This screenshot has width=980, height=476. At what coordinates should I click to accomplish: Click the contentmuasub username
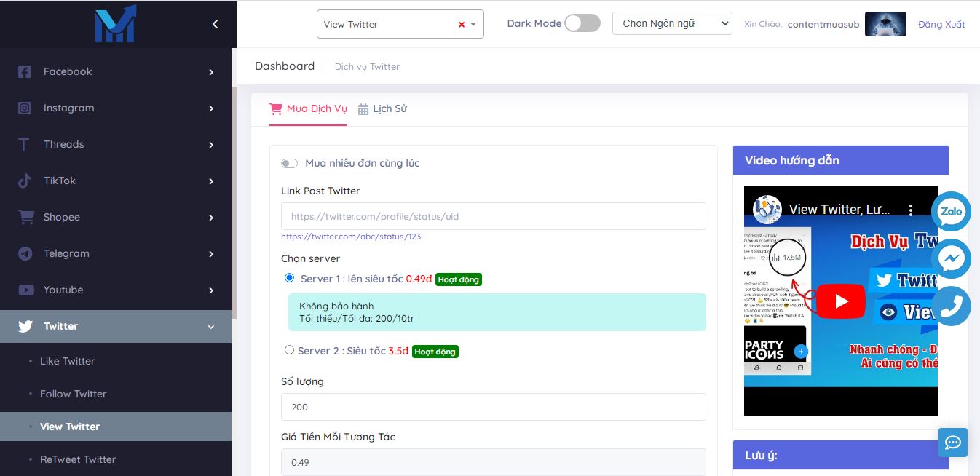tap(823, 24)
